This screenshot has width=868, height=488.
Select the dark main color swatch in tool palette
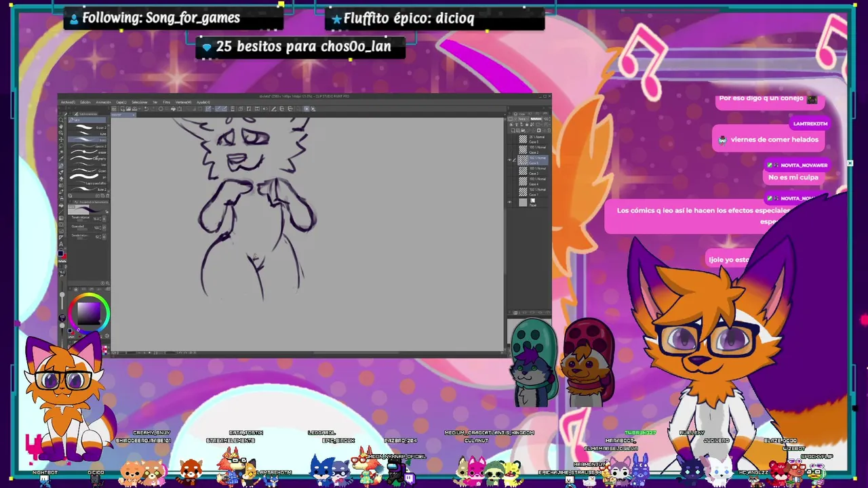[x=60, y=253]
